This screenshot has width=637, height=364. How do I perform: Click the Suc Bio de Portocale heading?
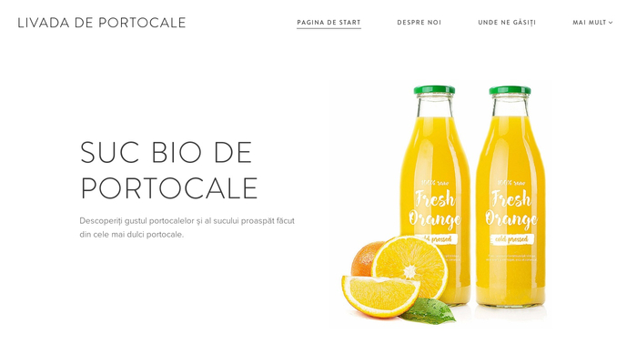coord(169,170)
